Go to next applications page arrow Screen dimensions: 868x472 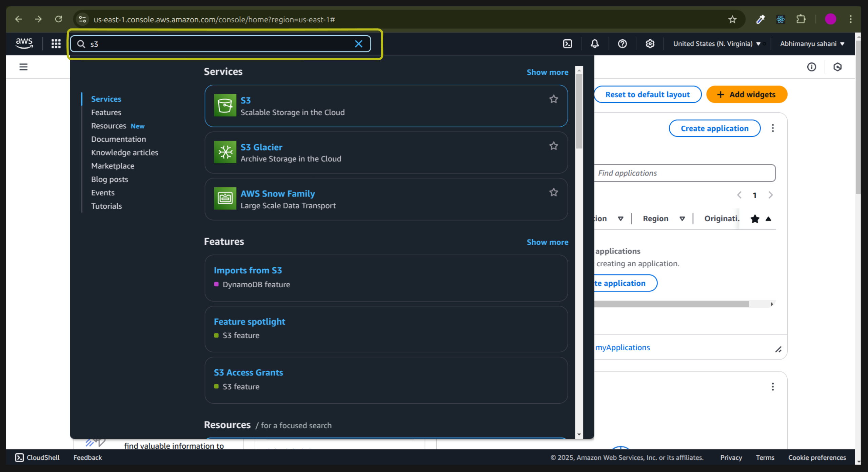pos(770,195)
